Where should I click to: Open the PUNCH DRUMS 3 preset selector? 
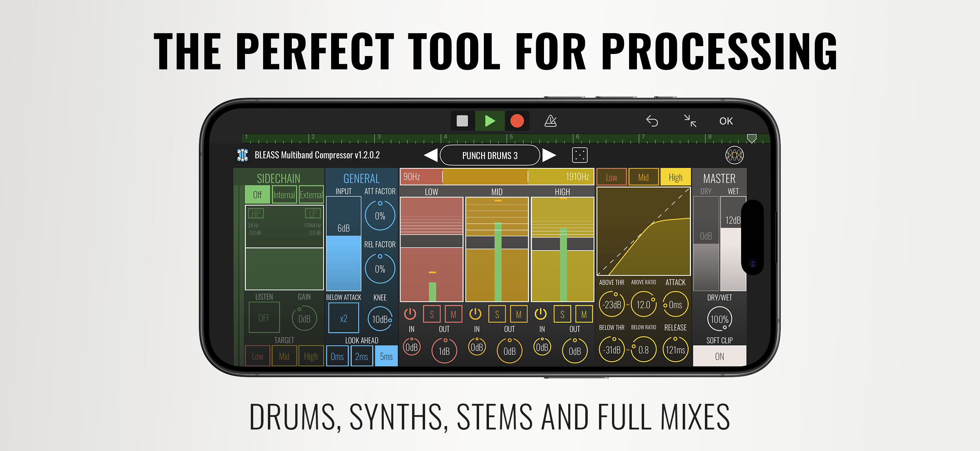click(490, 155)
